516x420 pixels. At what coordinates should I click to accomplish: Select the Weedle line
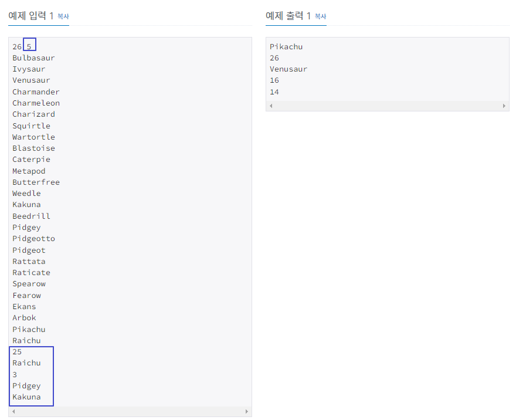click(x=26, y=194)
